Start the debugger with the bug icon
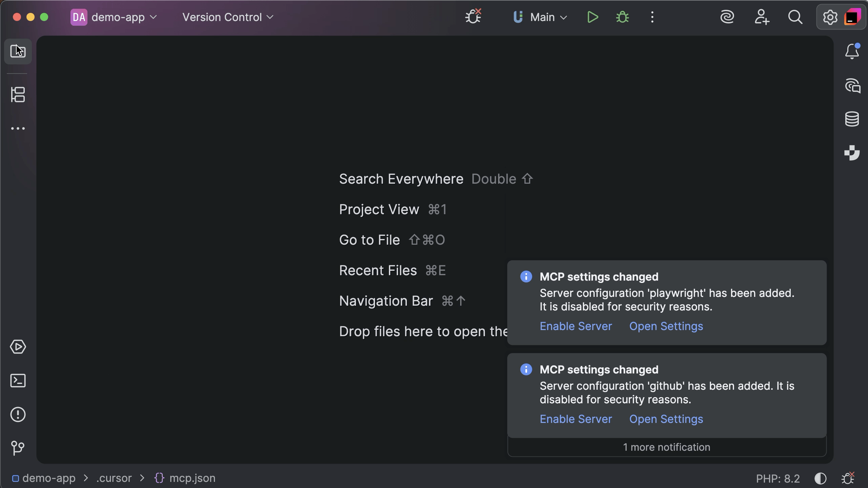The image size is (868, 488). (623, 17)
